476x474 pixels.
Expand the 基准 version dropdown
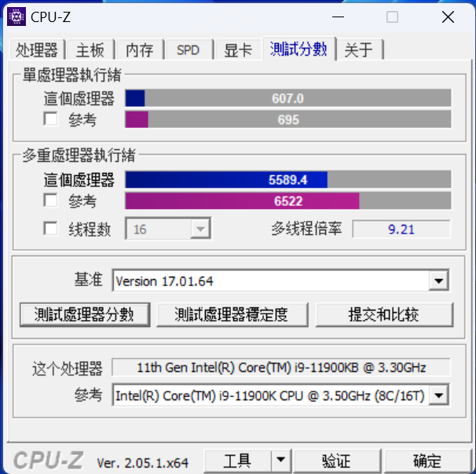coord(438,281)
